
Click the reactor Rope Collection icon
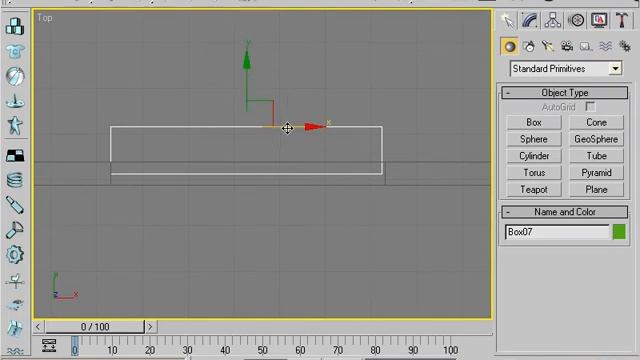coord(15,100)
